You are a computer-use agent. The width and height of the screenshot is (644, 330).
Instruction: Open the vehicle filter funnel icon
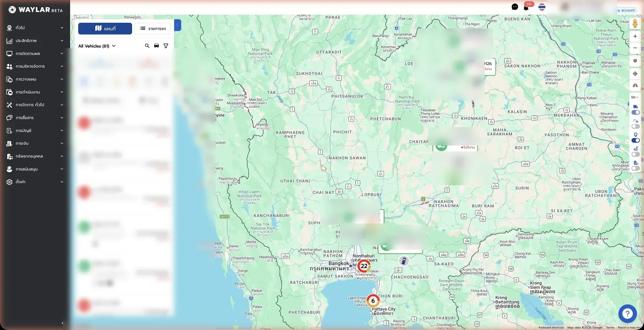166,46
